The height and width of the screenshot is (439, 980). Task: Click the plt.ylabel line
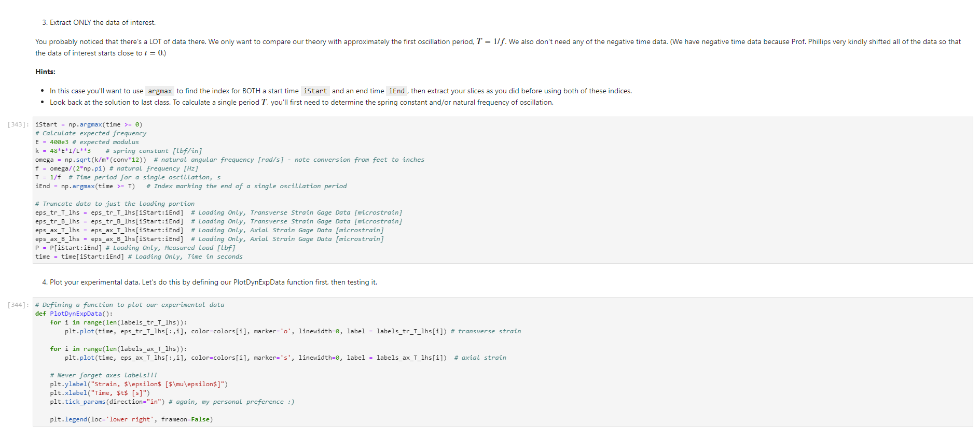pyautogui.click(x=139, y=384)
